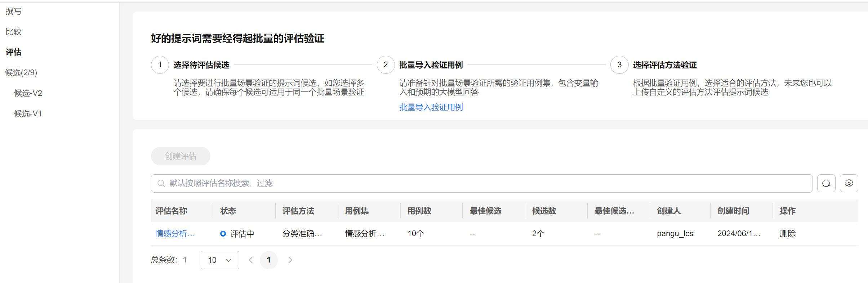The width and height of the screenshot is (868, 283).
Task: Click the 评估中 status indicator
Action: 237,234
